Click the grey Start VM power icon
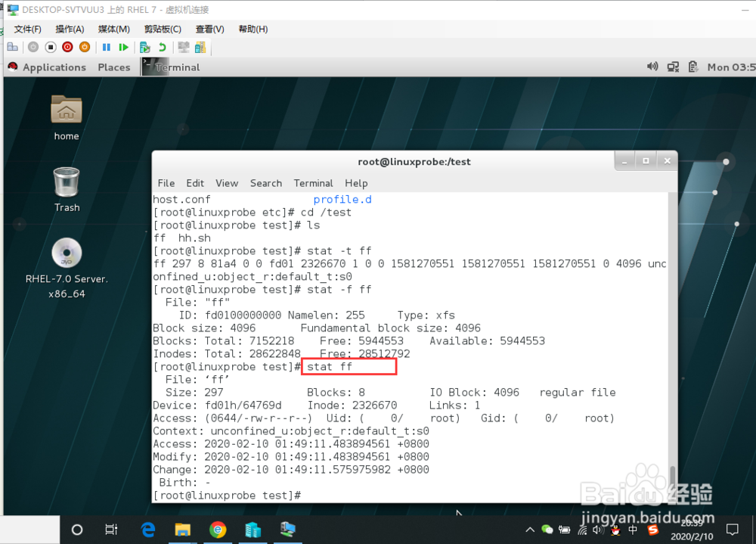The image size is (756, 544). [x=33, y=47]
